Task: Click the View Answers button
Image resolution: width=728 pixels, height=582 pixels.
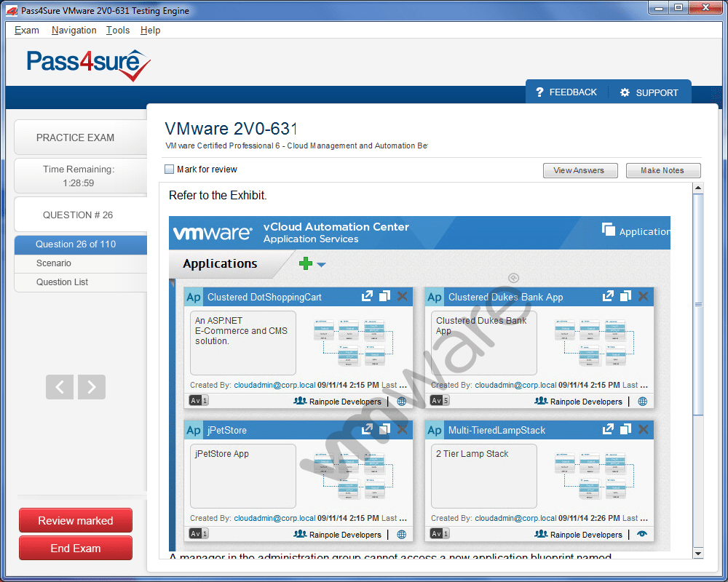Action: pyautogui.click(x=580, y=170)
